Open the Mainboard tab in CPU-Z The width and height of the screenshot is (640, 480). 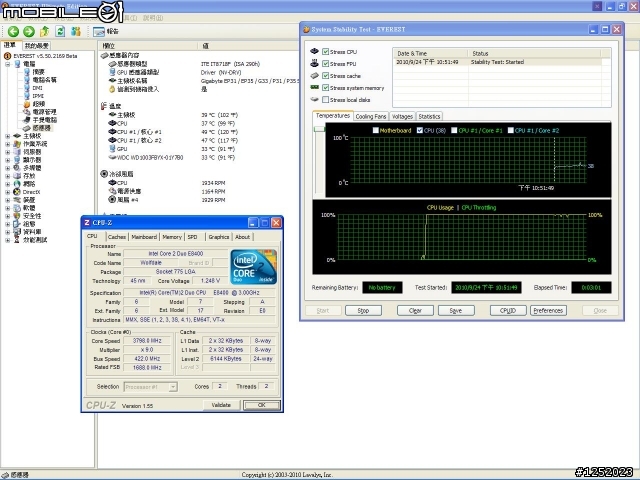click(144, 237)
